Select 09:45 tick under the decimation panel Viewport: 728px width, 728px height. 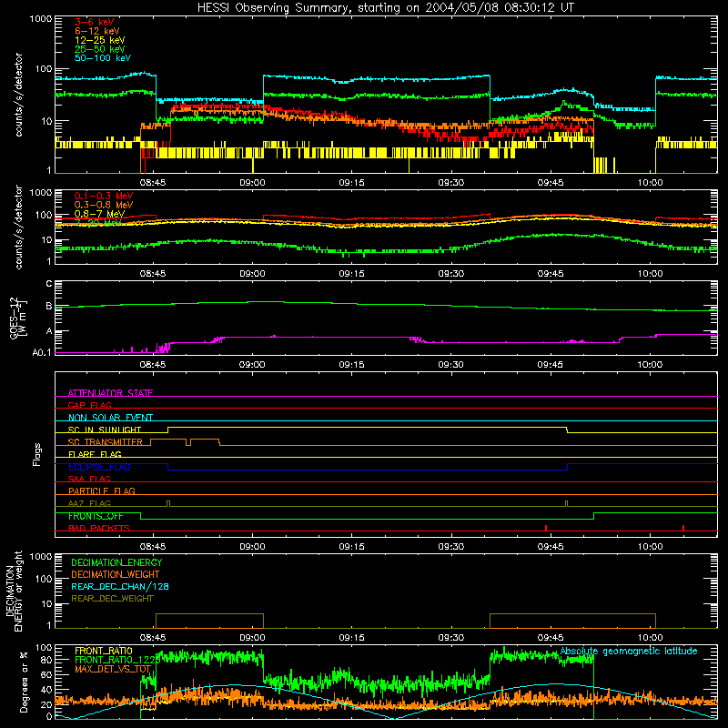click(x=551, y=638)
